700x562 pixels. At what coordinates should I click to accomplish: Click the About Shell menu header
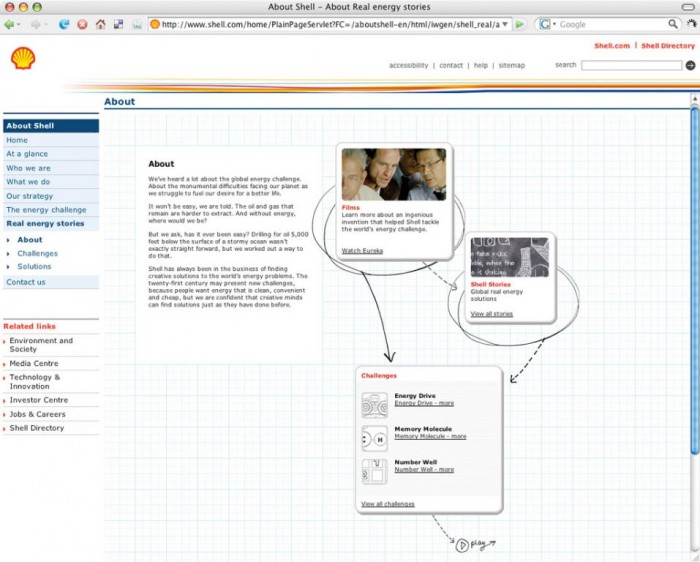pyautogui.click(x=51, y=126)
